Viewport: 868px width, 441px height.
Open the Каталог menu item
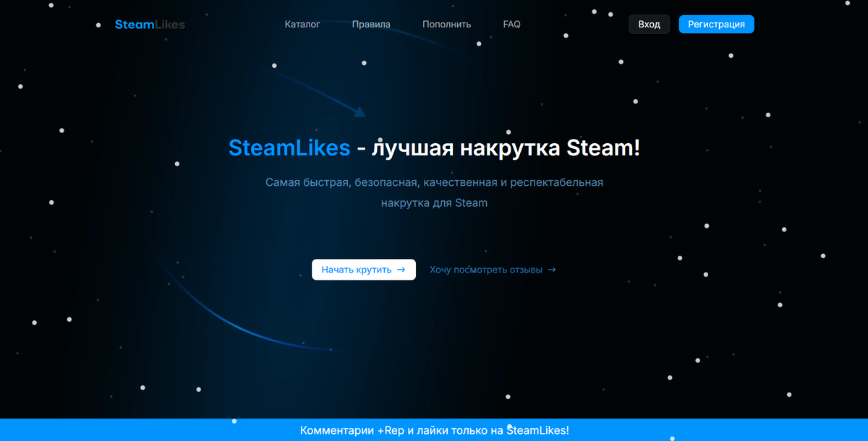coord(302,25)
